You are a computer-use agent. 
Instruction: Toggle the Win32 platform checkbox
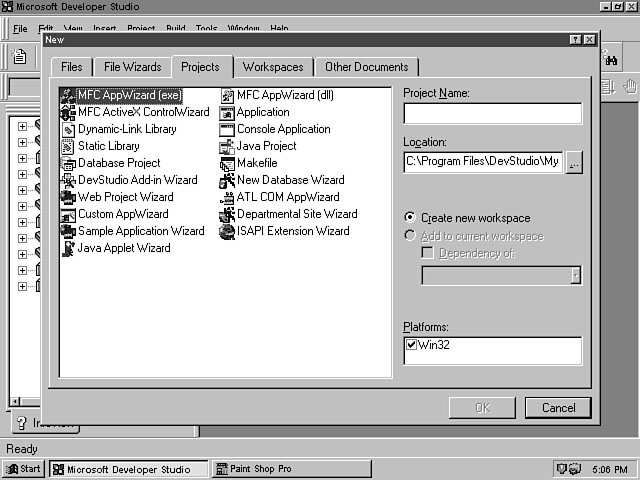coord(411,345)
